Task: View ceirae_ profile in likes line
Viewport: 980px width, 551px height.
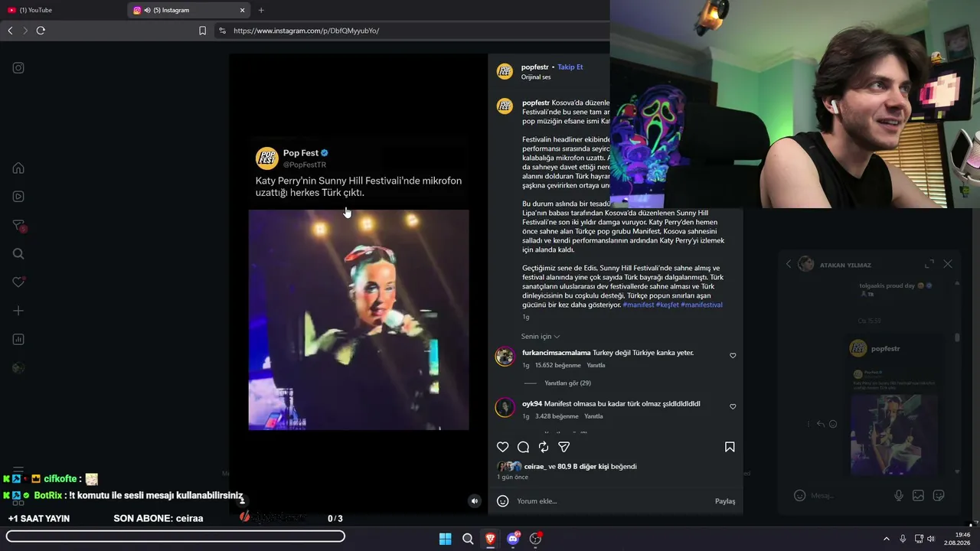Action: pyautogui.click(x=534, y=466)
